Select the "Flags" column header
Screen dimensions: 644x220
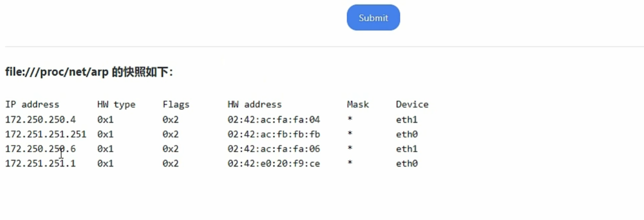pyautogui.click(x=176, y=105)
